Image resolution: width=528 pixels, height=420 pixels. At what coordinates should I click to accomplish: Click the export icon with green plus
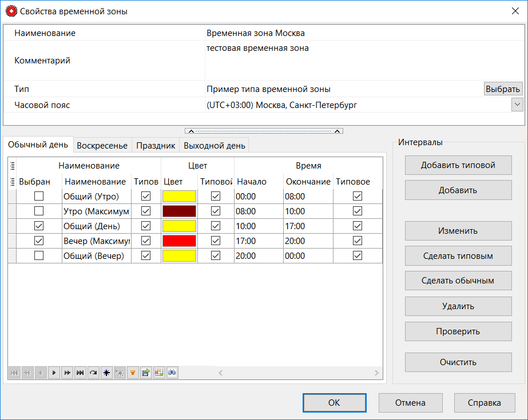click(x=146, y=372)
